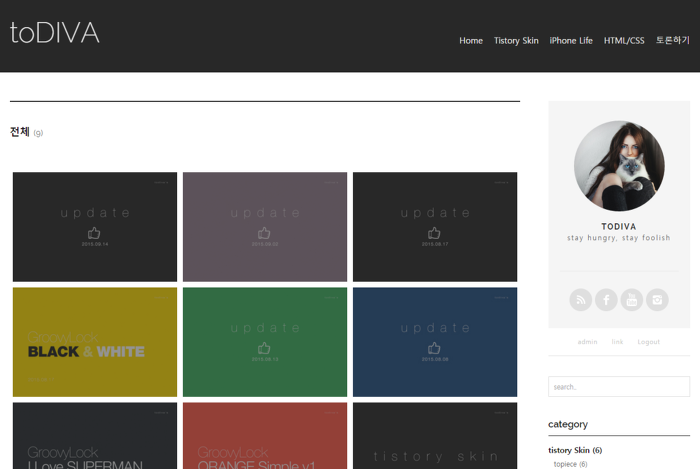The width and height of the screenshot is (700, 469).
Task: Open the Facebook profile icon
Action: pyautogui.click(x=606, y=300)
